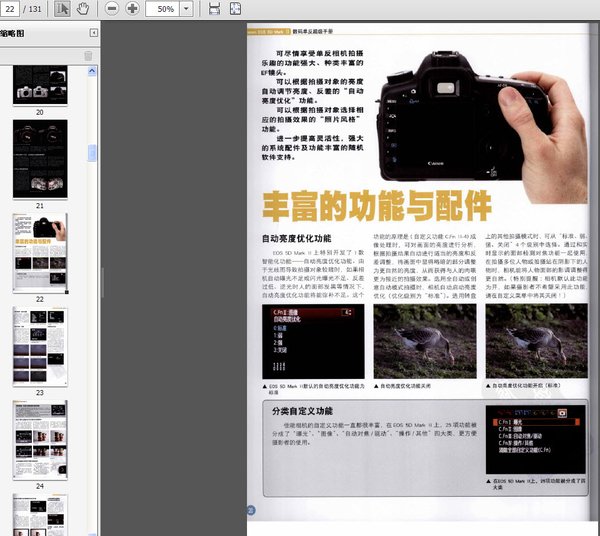Click the panel splitter handle
Image resolution: width=600 pixels, height=536 pixels.
click(102, 283)
